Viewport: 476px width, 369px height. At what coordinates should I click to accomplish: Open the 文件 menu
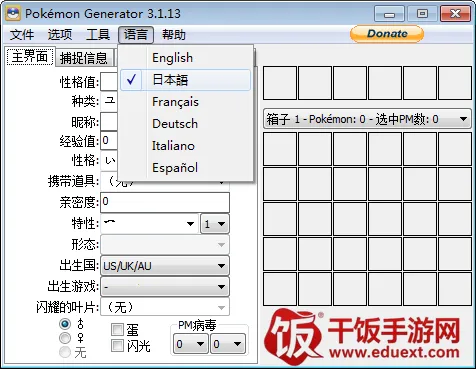(x=22, y=35)
